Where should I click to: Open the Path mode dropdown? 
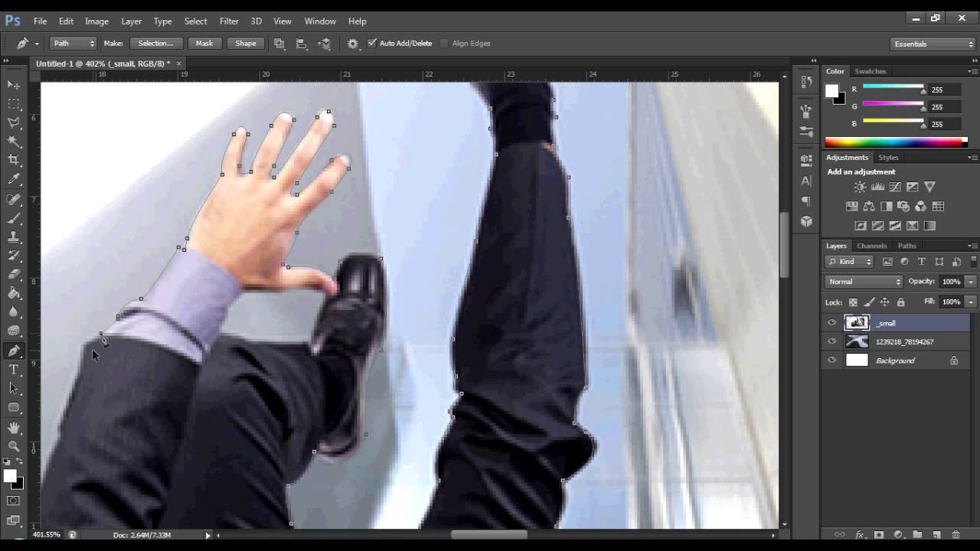[x=73, y=44]
